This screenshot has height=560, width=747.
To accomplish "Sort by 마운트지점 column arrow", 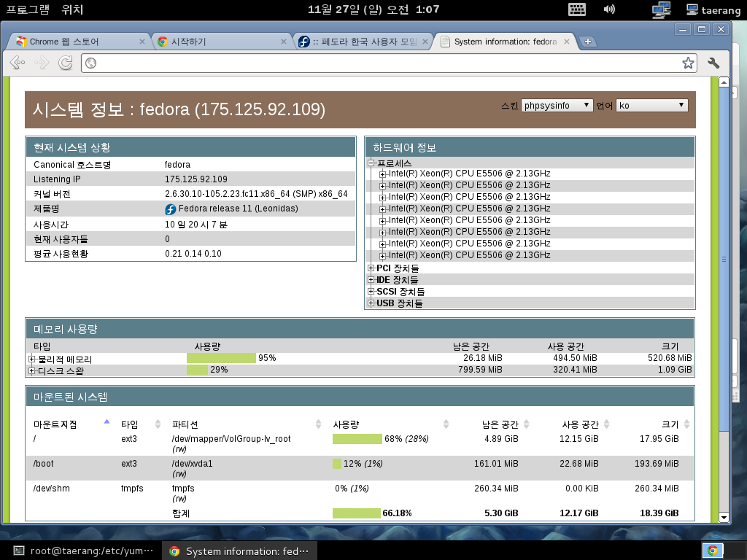I will click(107, 422).
